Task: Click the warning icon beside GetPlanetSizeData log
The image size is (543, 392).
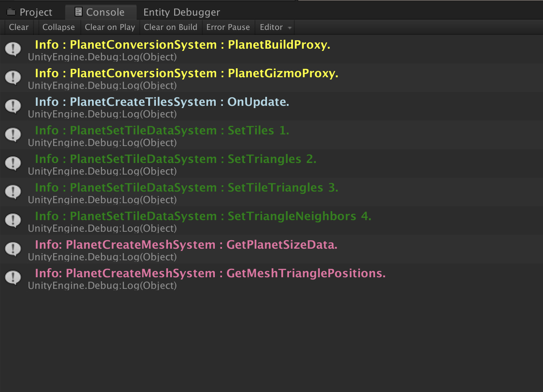Action: (13, 249)
